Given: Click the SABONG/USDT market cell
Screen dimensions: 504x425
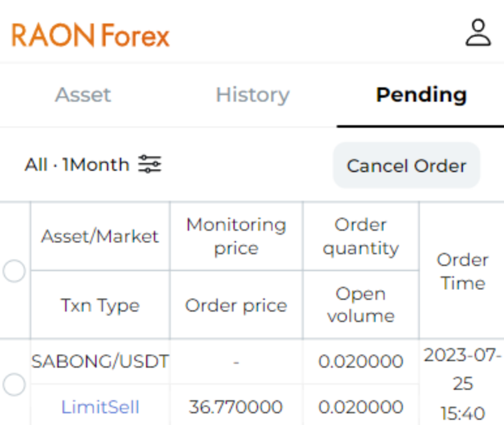Looking at the screenshot, I should click(x=100, y=360).
